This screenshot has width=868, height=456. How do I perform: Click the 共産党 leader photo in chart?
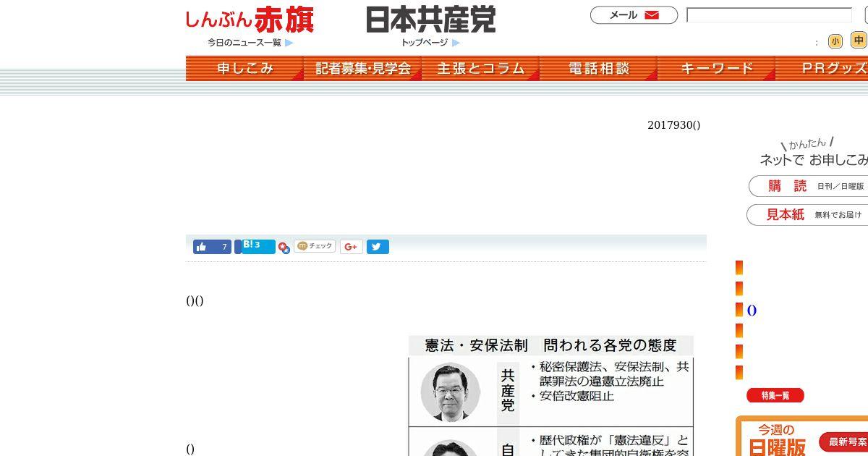pyautogui.click(x=450, y=392)
